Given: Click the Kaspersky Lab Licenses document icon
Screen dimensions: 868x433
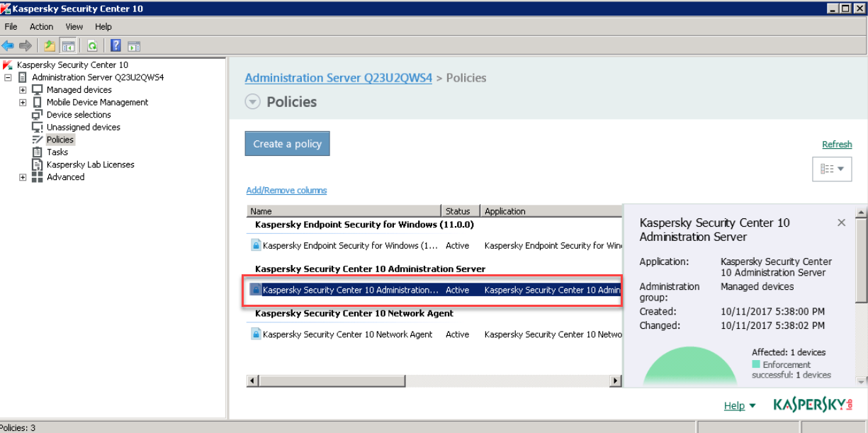Looking at the screenshot, I should coord(38,164).
